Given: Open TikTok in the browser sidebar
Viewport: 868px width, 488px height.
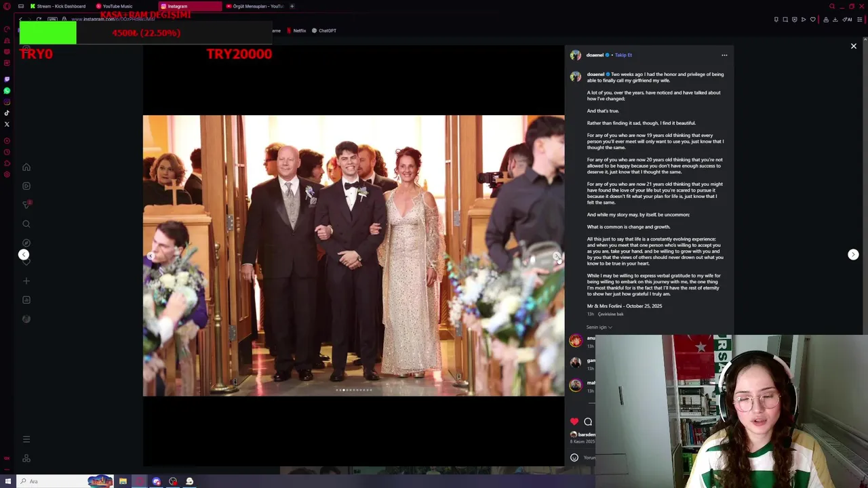Looking at the screenshot, I should tap(7, 113).
